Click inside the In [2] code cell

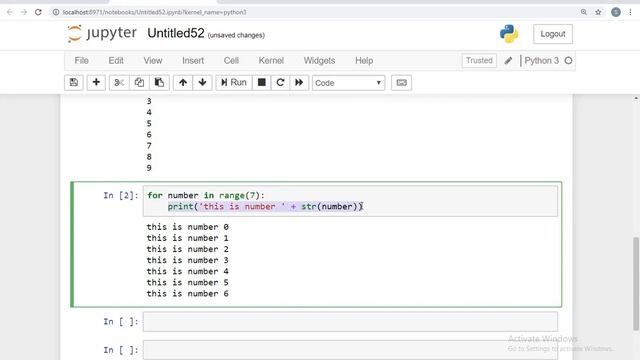pos(350,201)
